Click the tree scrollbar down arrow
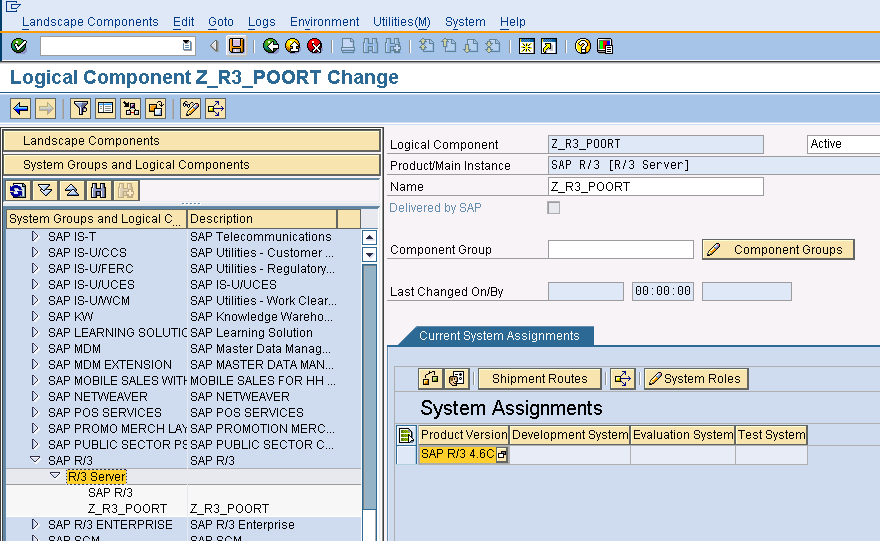Viewport: 880px width, 541px height. pyautogui.click(x=369, y=254)
